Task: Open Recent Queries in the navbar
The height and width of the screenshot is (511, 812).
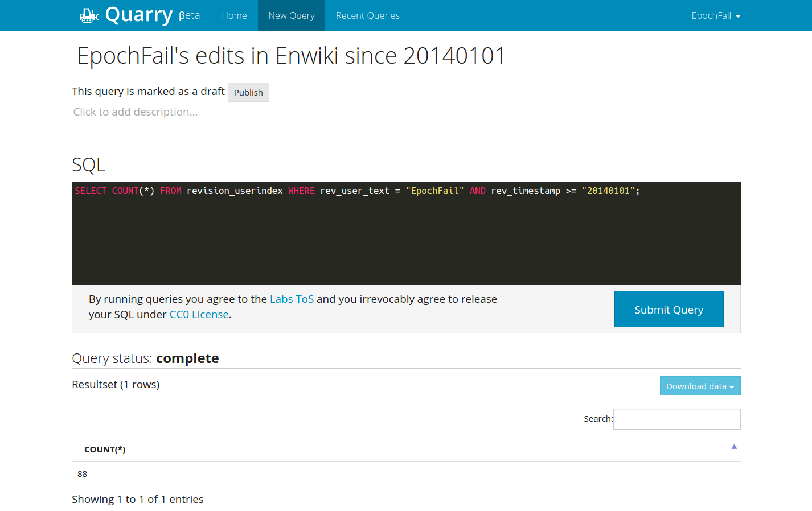Action: [367, 15]
